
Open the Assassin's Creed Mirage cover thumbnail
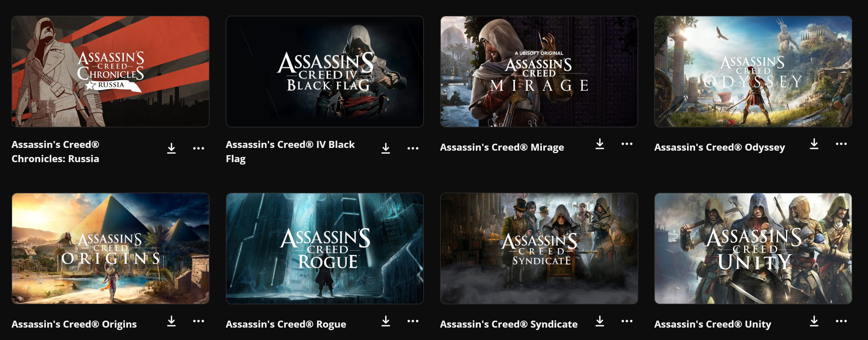point(539,71)
